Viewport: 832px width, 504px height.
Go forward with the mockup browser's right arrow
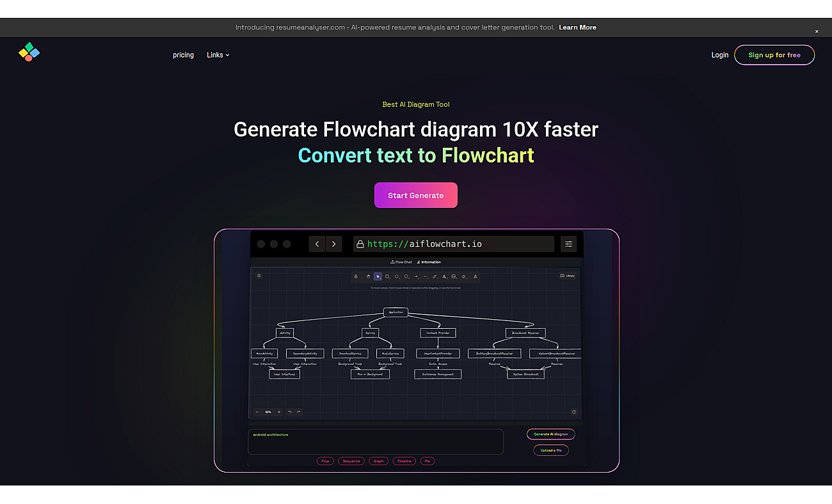(x=334, y=244)
